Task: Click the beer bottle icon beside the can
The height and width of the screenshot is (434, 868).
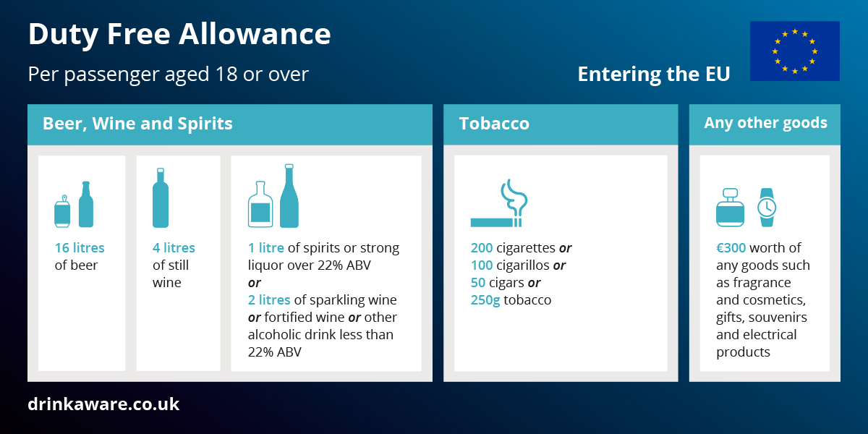Action: (x=86, y=205)
